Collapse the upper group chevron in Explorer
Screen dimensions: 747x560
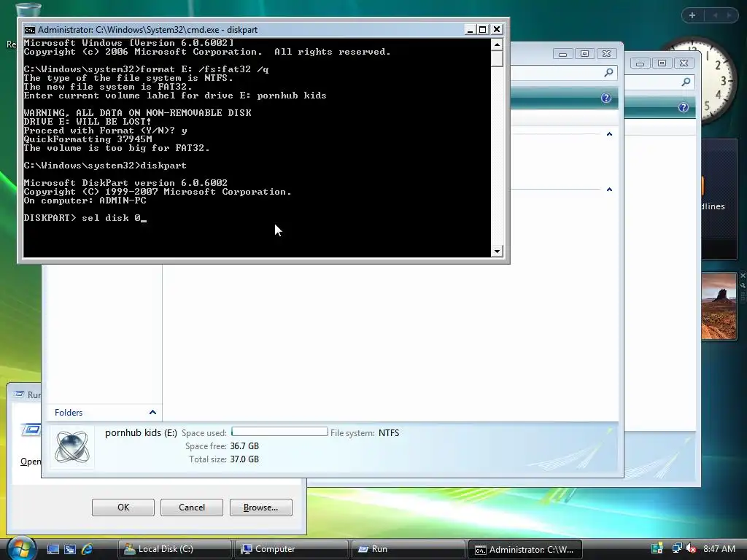coord(609,134)
